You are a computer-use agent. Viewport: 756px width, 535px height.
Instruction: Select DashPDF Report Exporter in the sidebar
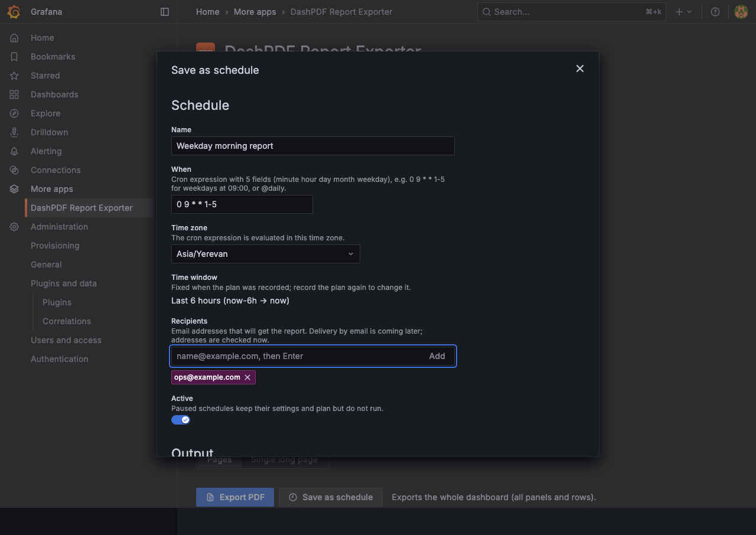(x=82, y=208)
